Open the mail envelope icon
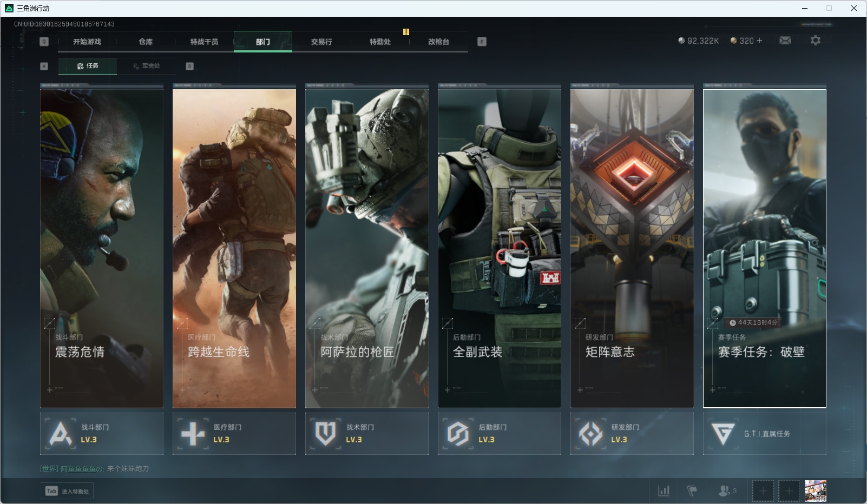Viewport: 867px width, 504px height. pos(785,41)
